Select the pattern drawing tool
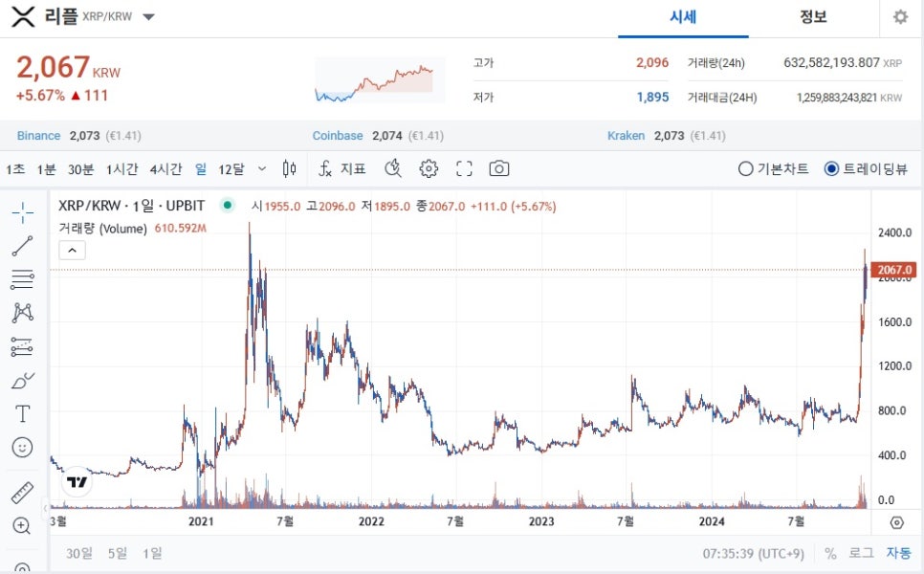This screenshot has height=574, width=924. click(x=22, y=312)
